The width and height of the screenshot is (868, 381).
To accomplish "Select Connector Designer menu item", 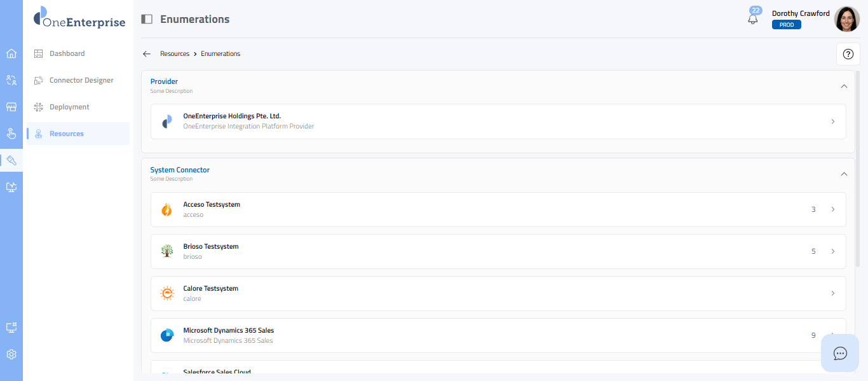I will click(x=81, y=80).
